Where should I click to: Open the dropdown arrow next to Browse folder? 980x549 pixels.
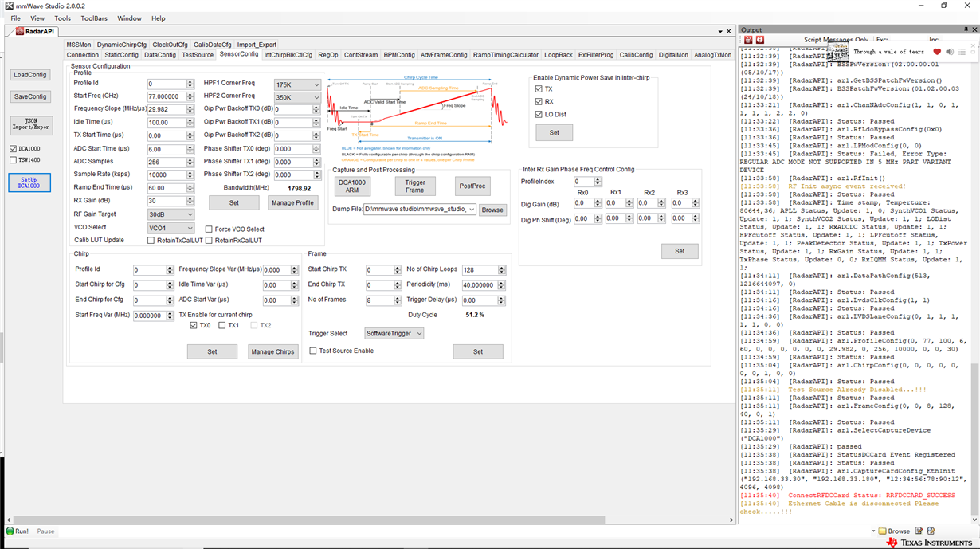(872, 531)
